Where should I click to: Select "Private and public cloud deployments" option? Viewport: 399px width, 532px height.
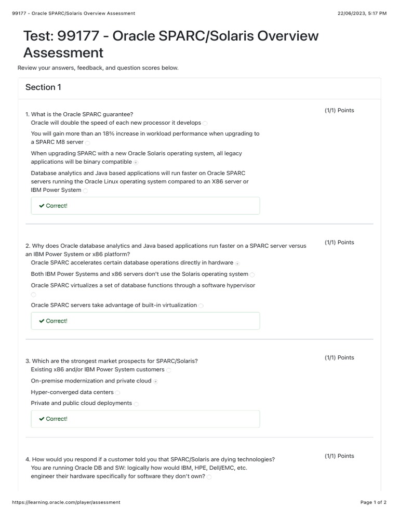coord(136,404)
